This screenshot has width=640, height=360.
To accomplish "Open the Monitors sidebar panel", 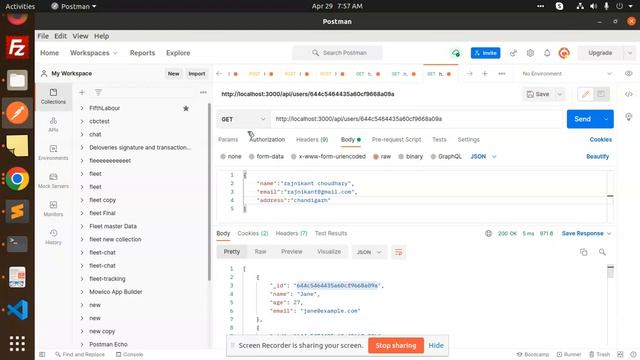I will point(53,209).
